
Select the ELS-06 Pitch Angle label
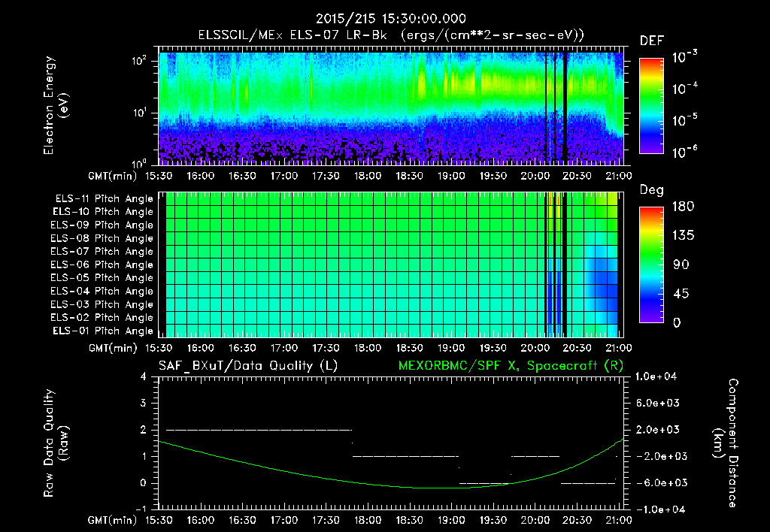coord(102,265)
